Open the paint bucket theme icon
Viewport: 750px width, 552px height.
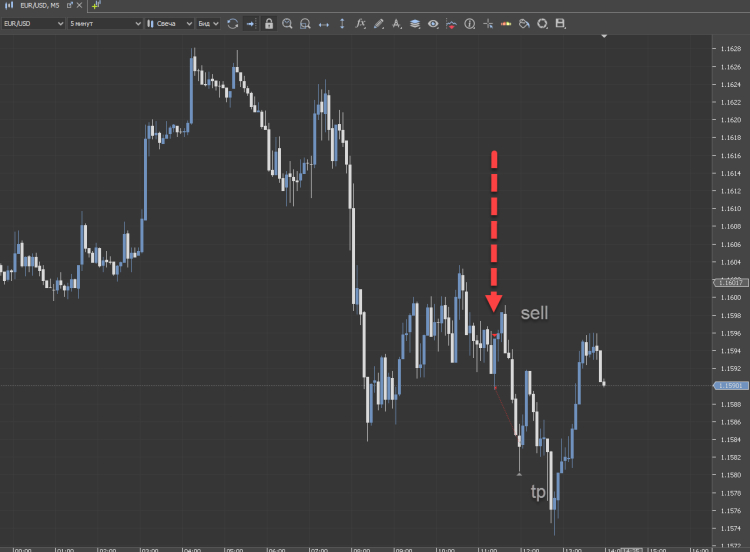point(524,23)
